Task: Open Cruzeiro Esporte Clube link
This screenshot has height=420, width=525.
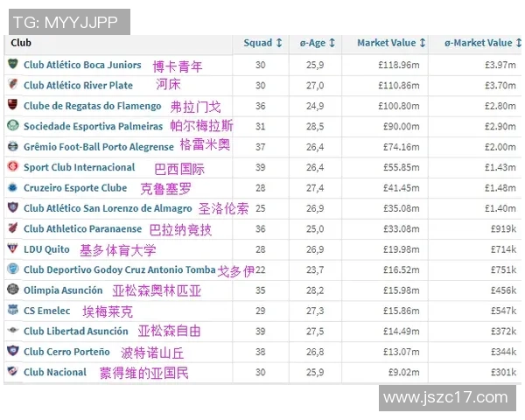Action: pyautogui.click(x=75, y=188)
